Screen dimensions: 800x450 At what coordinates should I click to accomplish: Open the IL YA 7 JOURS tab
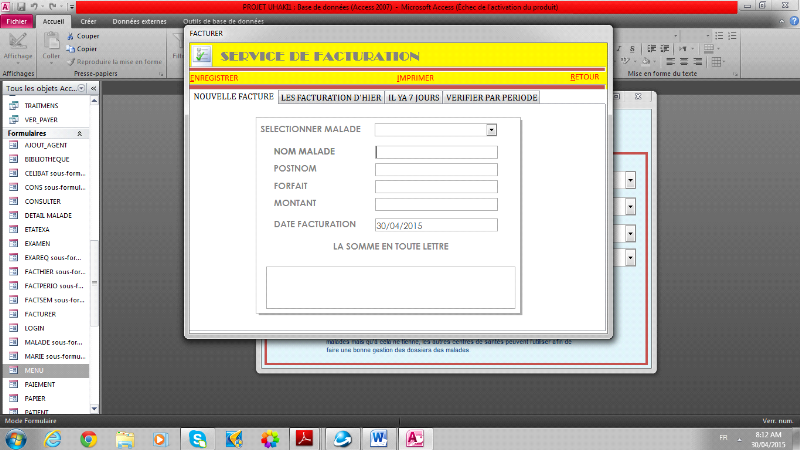tap(413, 97)
